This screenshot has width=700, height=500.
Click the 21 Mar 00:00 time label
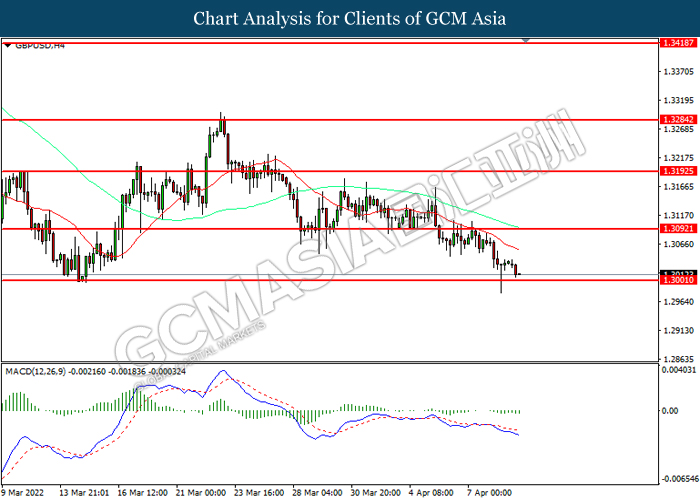pyautogui.click(x=201, y=493)
